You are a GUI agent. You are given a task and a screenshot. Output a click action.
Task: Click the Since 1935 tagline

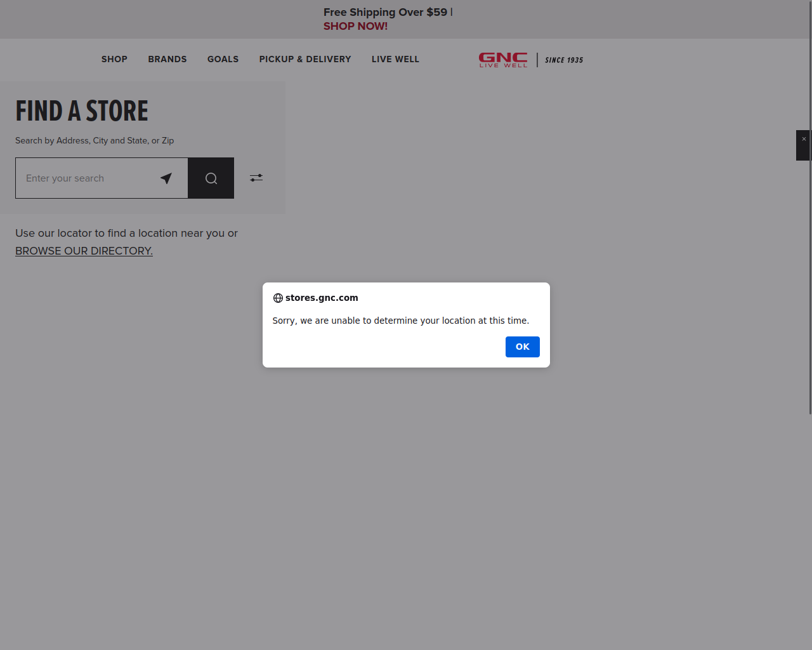pos(564,60)
